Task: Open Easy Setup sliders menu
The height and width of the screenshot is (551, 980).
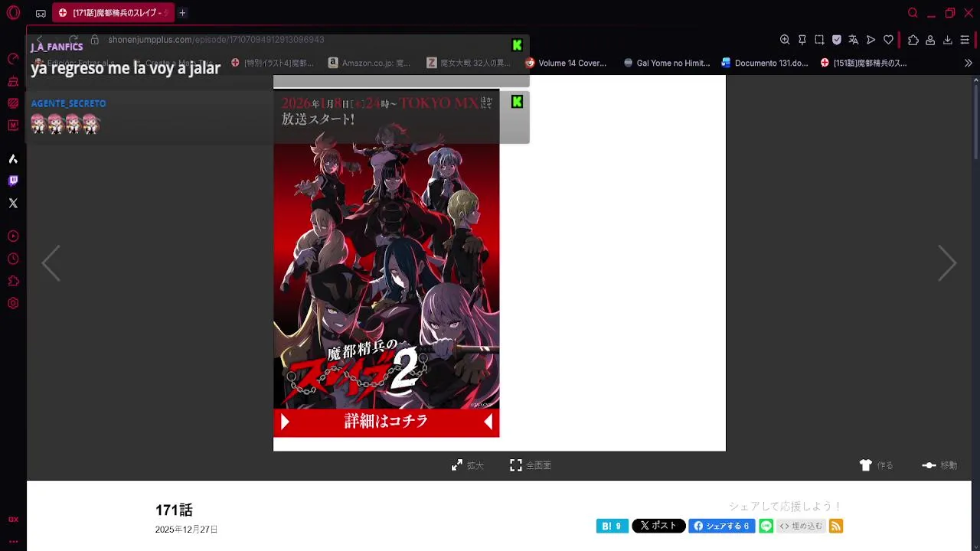Action: coord(965,40)
